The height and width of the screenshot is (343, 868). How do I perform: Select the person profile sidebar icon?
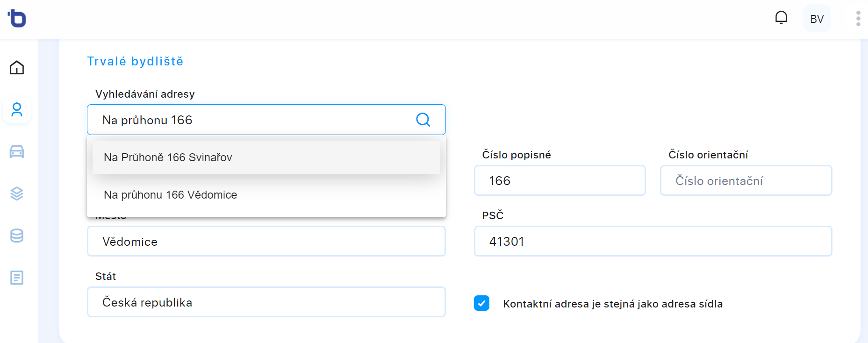pyautogui.click(x=17, y=110)
